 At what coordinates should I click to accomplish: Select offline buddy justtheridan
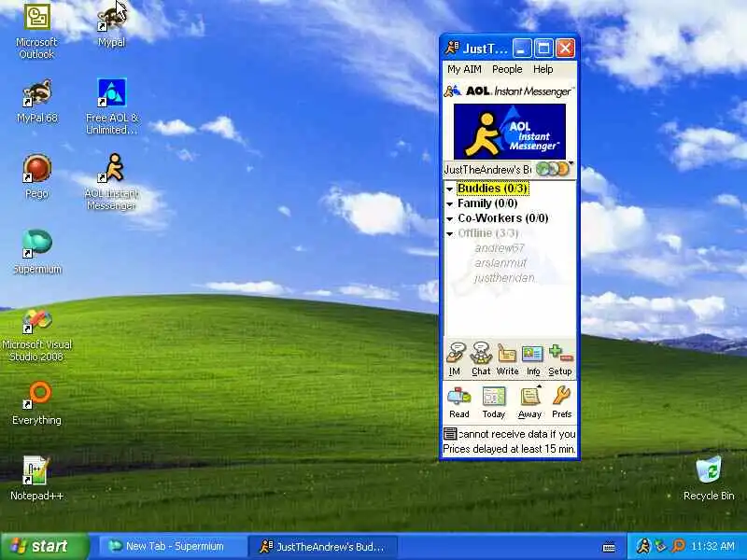click(x=504, y=277)
